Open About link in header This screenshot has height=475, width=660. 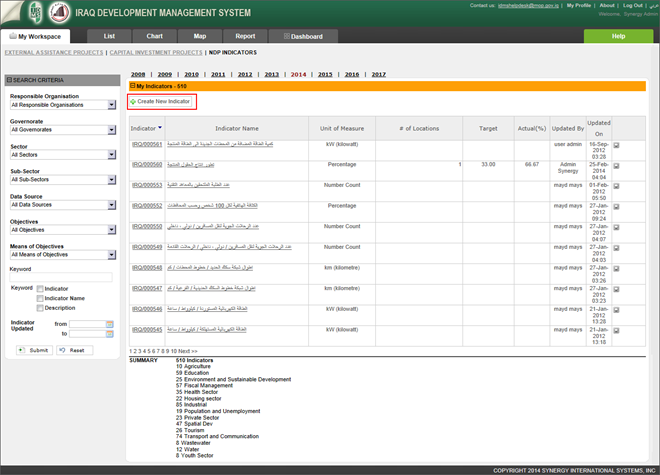(x=607, y=5)
